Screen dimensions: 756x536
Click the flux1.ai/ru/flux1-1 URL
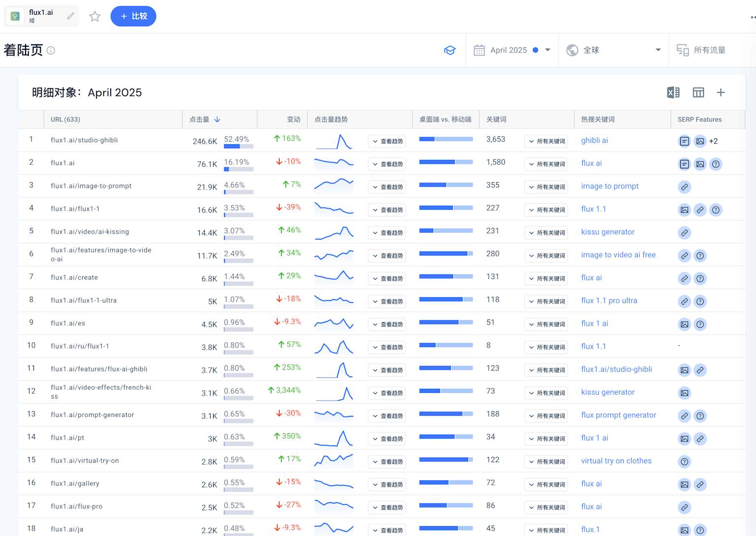[80, 347]
